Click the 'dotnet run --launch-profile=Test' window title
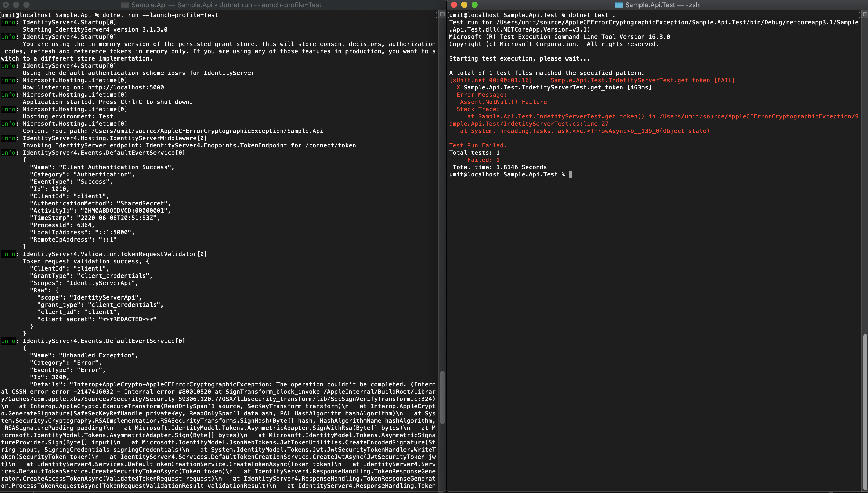 270,5
